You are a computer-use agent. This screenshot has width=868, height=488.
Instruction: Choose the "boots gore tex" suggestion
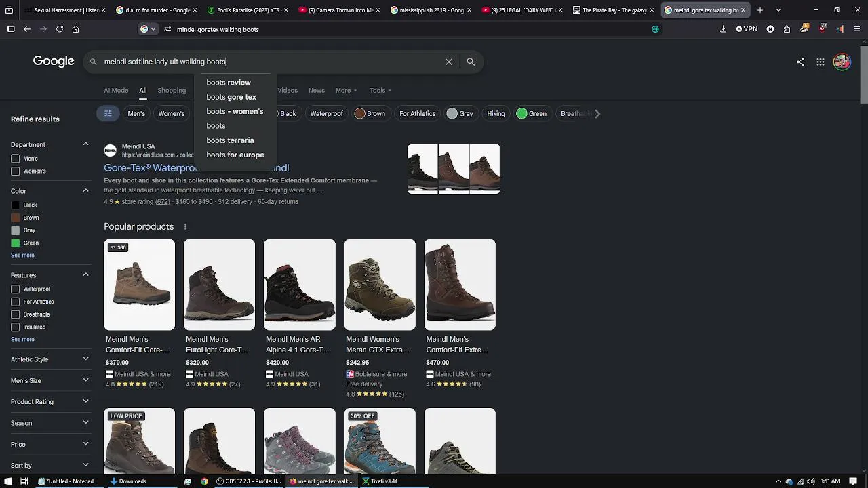click(231, 97)
